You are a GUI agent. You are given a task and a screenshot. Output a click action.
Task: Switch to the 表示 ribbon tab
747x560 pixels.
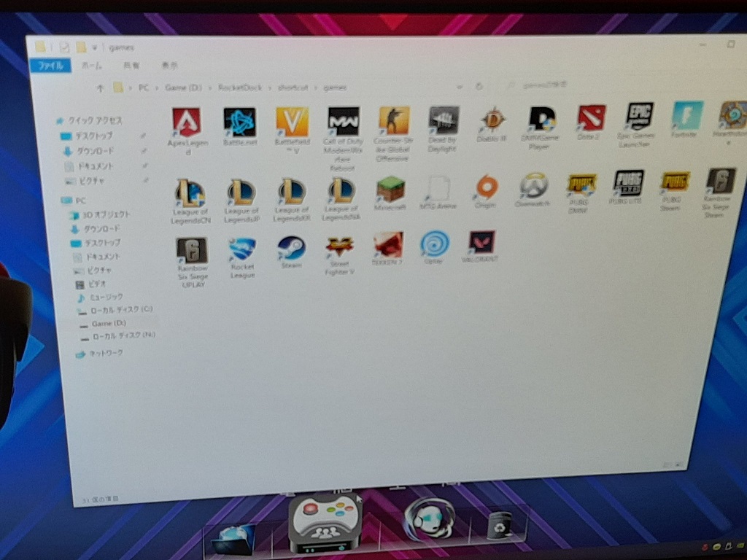169,65
